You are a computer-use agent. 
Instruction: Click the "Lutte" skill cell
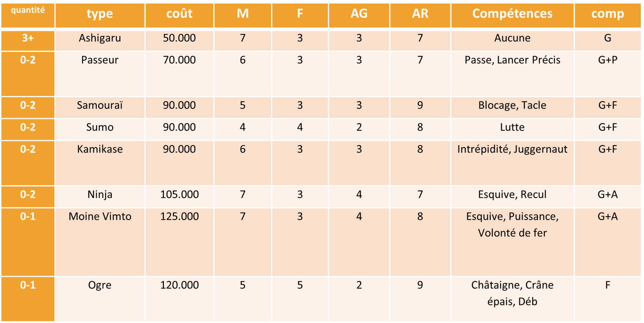[512, 127]
